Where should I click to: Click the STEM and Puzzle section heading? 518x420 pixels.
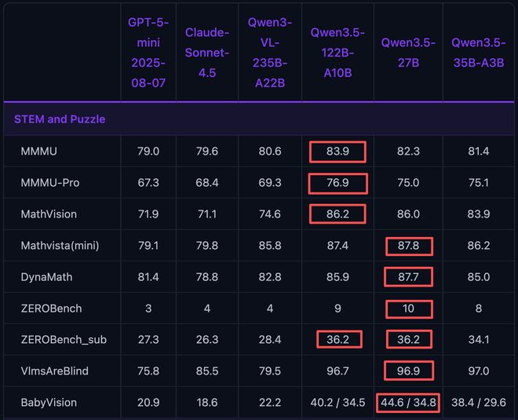click(x=60, y=119)
